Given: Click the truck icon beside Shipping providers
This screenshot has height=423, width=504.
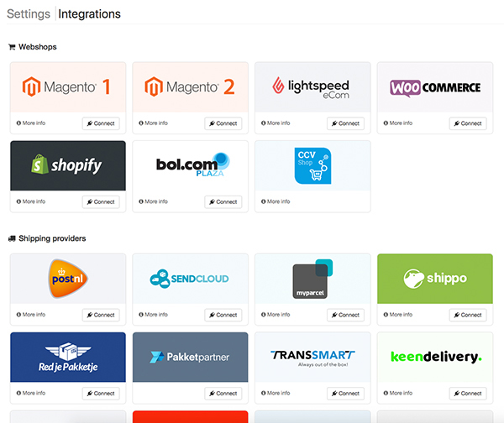Looking at the screenshot, I should [12, 238].
